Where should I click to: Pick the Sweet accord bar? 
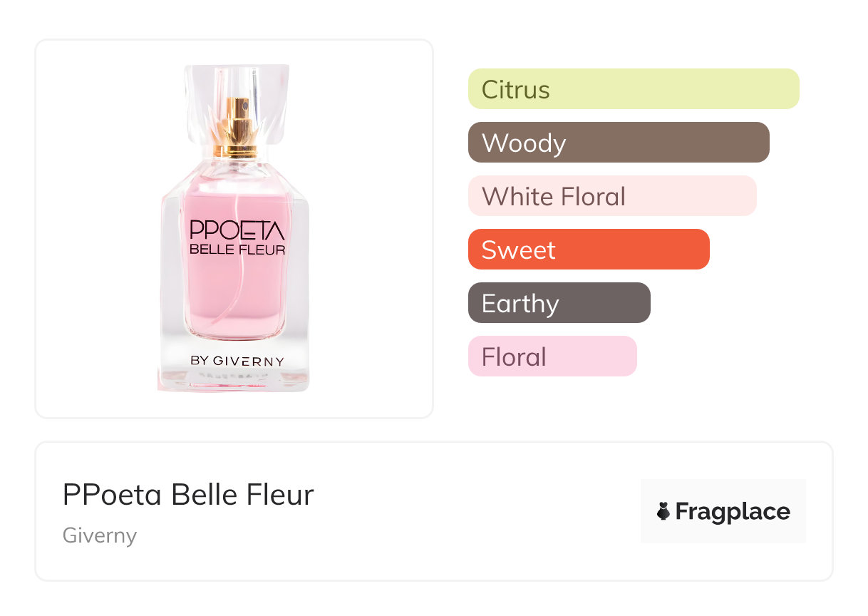[x=589, y=250]
